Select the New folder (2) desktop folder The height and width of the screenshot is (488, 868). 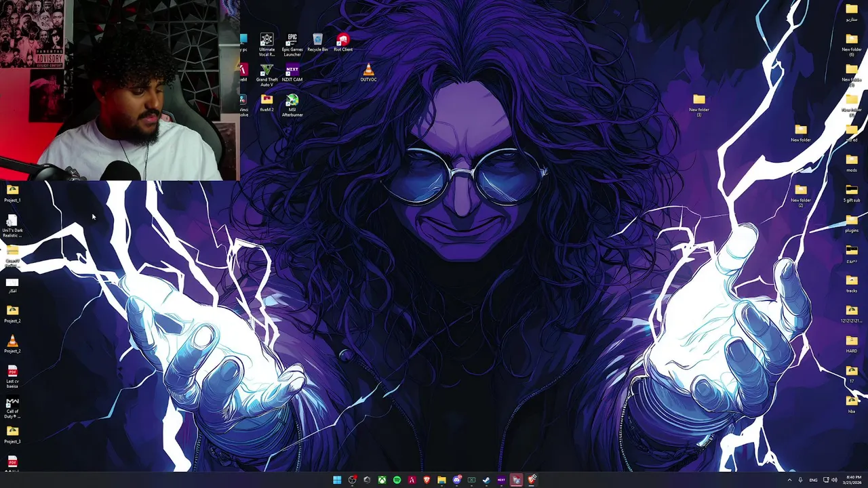pos(801,196)
